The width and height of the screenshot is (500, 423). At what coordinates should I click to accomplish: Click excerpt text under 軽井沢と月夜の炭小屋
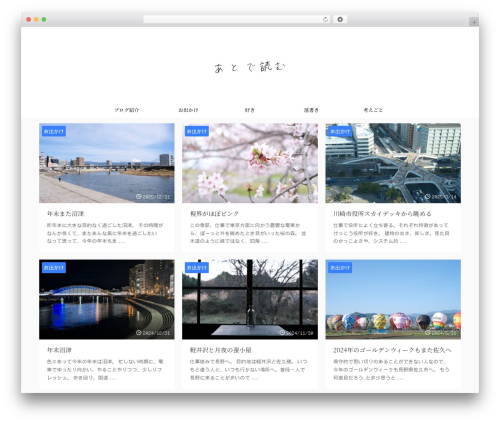pos(249,370)
